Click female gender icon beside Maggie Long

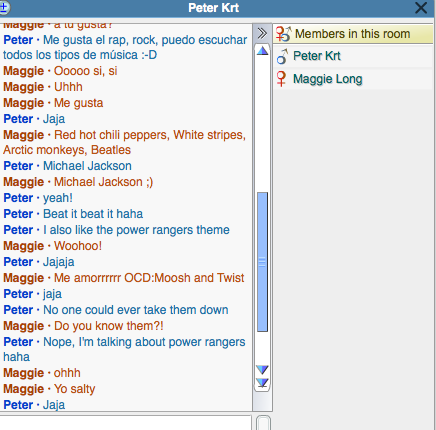pos(281,79)
